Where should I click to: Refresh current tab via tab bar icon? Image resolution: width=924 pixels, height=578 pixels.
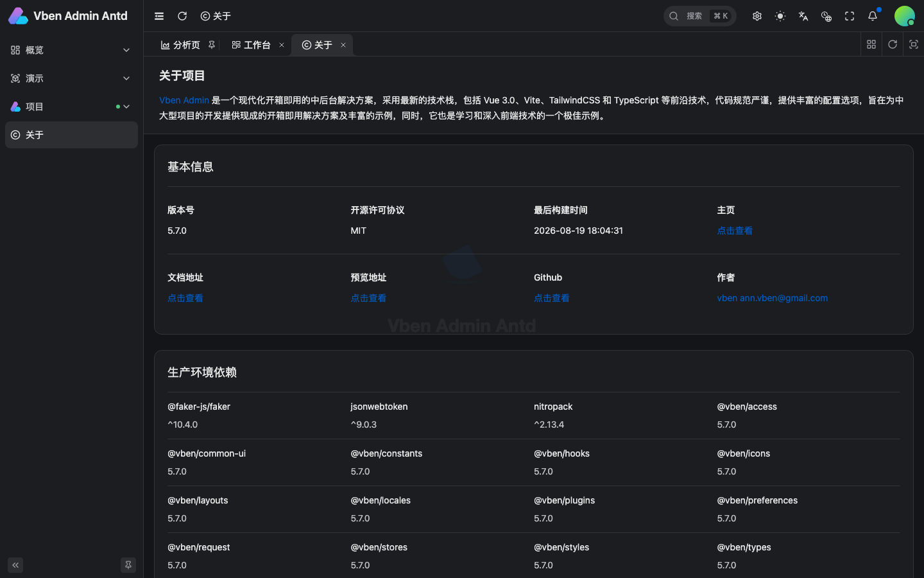tap(893, 44)
